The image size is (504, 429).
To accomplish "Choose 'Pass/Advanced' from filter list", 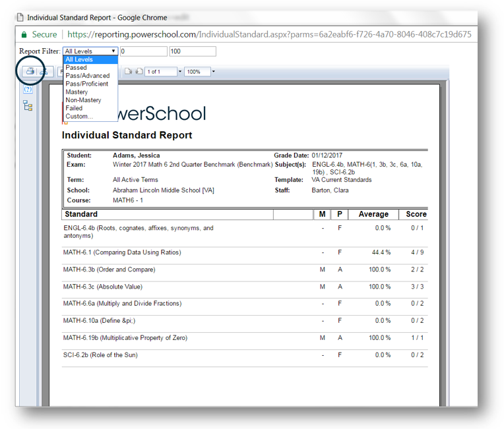I will pyautogui.click(x=90, y=76).
